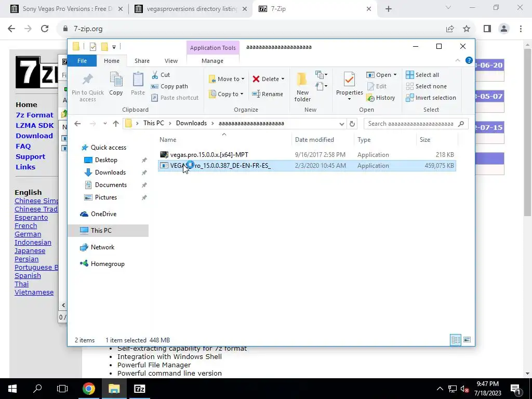Switch to the Sony Vegas Pro Versions tab

(66, 9)
